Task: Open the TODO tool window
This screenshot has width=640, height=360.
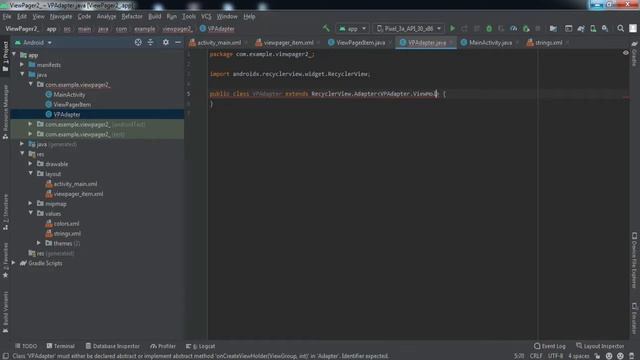Action: (x=26, y=346)
